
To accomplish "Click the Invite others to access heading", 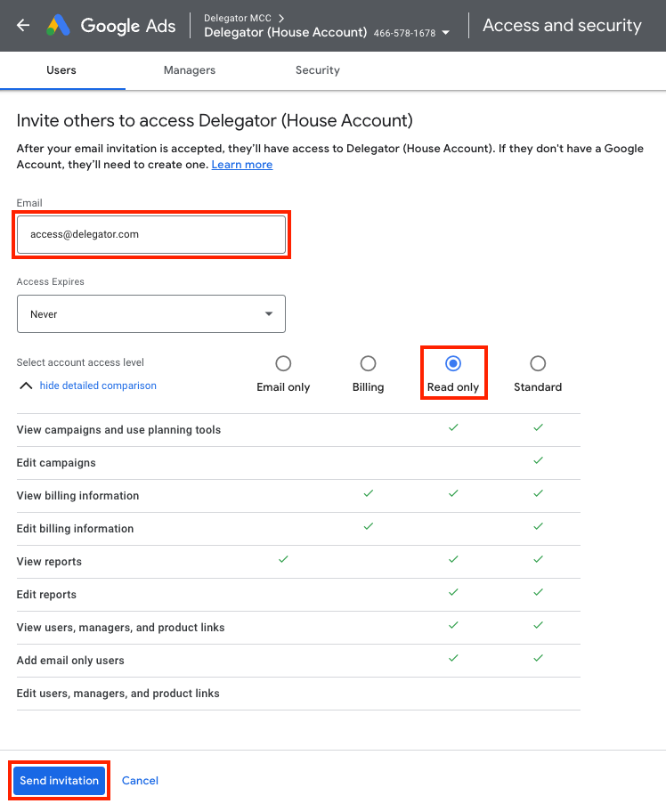I will pyautogui.click(x=215, y=121).
